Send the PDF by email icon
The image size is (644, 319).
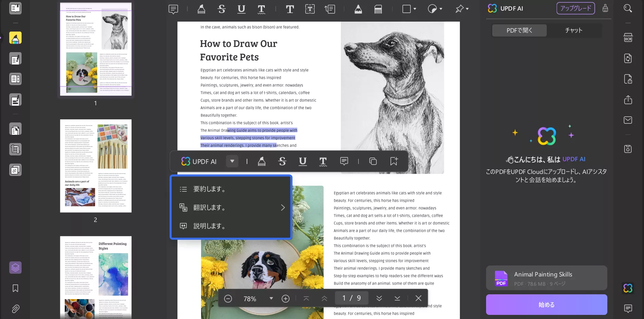point(628,120)
